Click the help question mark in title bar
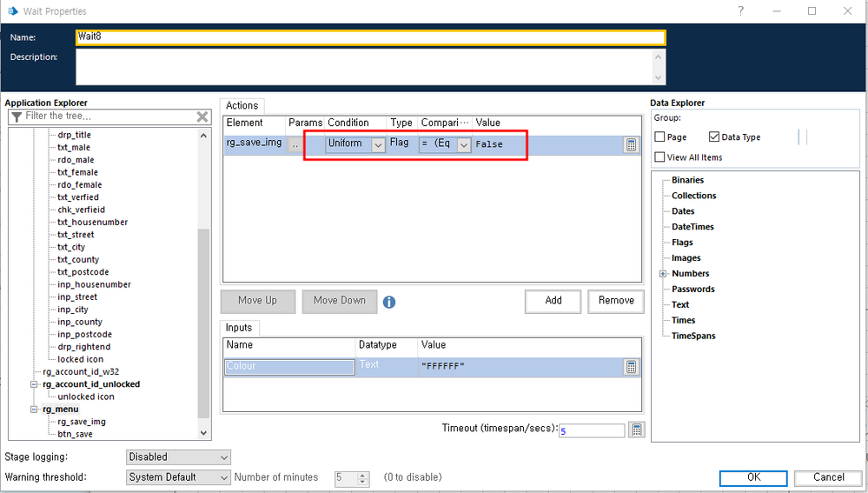Image resolution: width=868 pixels, height=493 pixels. tap(740, 11)
